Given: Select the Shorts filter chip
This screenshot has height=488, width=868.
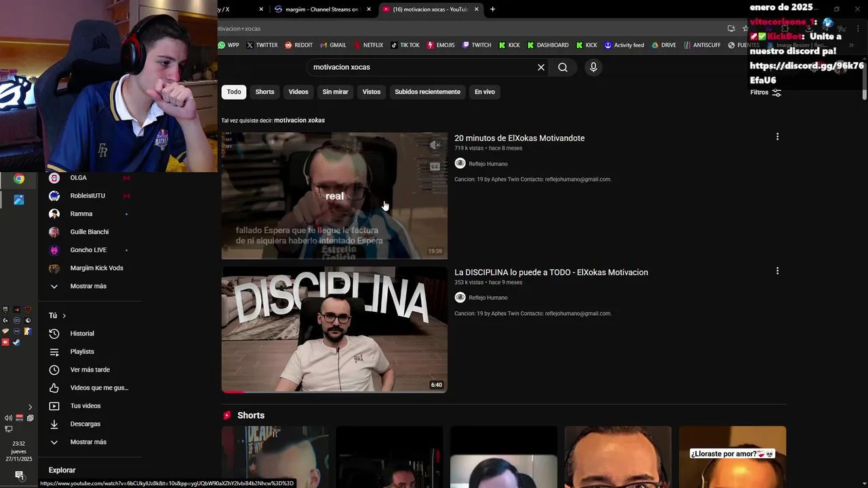Looking at the screenshot, I should pos(264,92).
